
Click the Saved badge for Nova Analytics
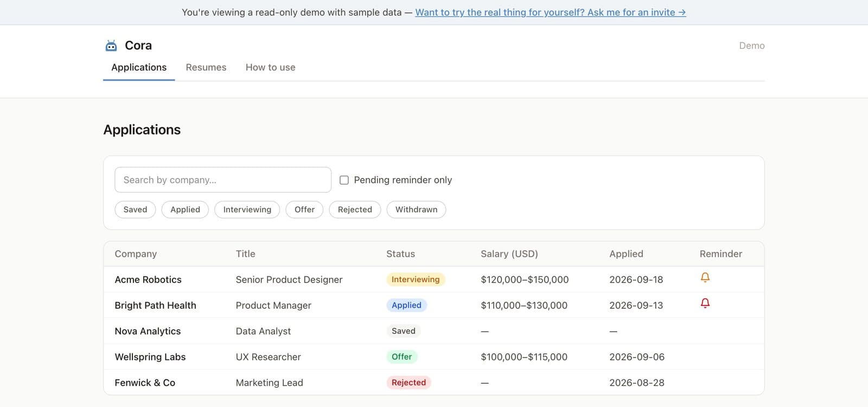point(404,331)
